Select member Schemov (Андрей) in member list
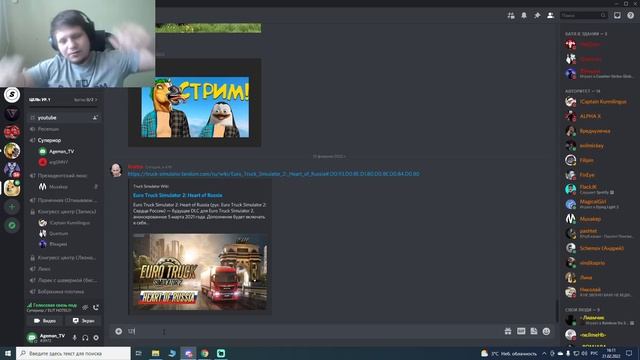Screen dimensions: 640x360 pyautogui.click(x=598, y=248)
